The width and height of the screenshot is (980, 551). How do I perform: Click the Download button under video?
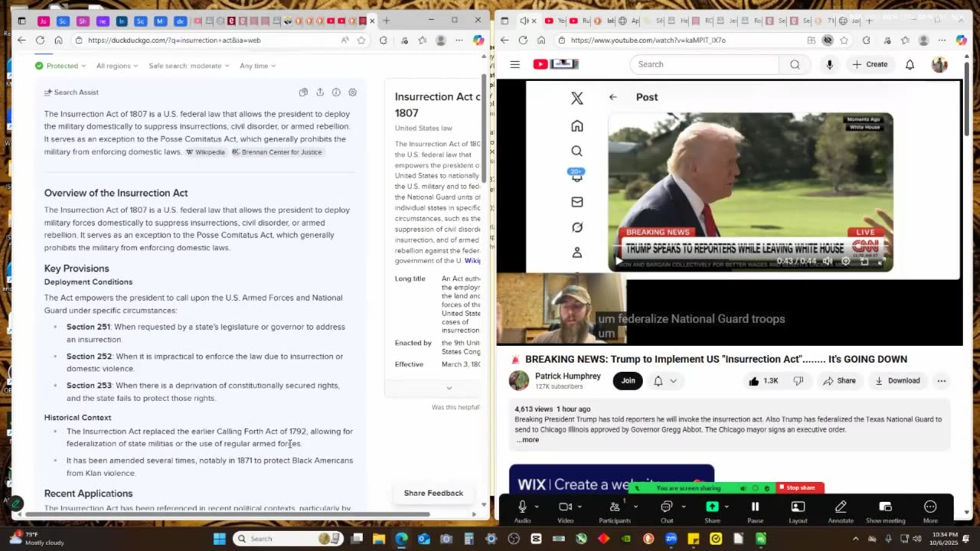tap(897, 380)
